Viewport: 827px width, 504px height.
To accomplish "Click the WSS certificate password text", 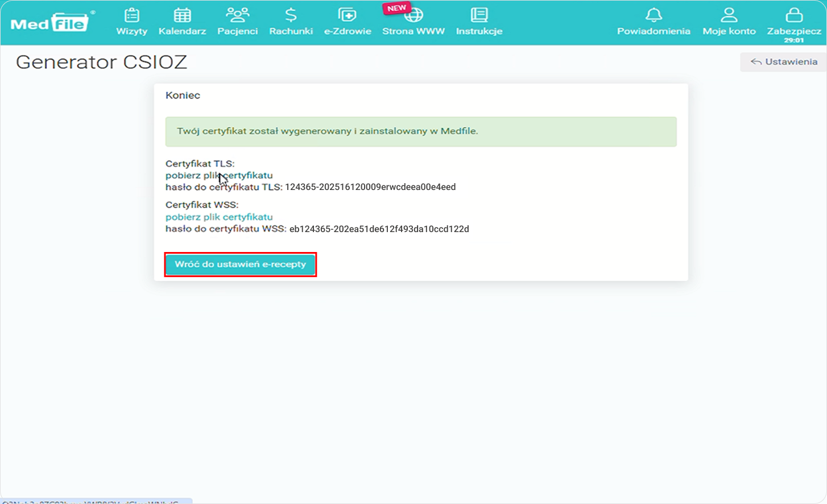I will (379, 229).
